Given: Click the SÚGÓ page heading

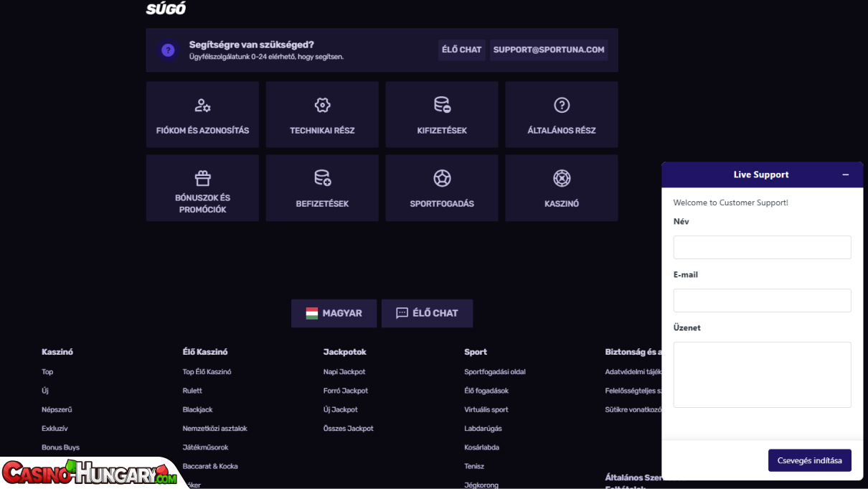Looking at the screenshot, I should tap(166, 9).
